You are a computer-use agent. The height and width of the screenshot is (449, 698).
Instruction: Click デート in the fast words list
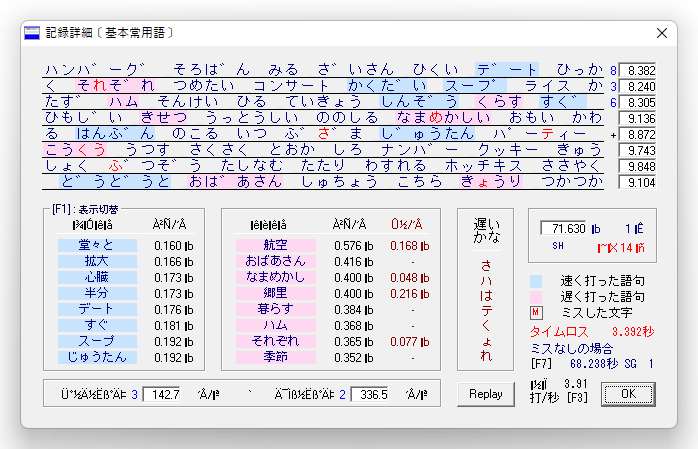click(x=97, y=309)
